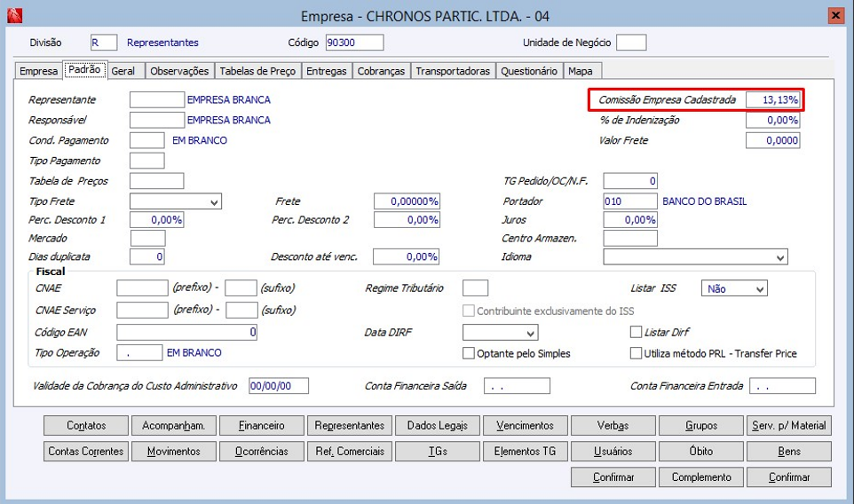The width and height of the screenshot is (854, 504).
Task: Open the Ocorrências button
Action: (x=261, y=452)
